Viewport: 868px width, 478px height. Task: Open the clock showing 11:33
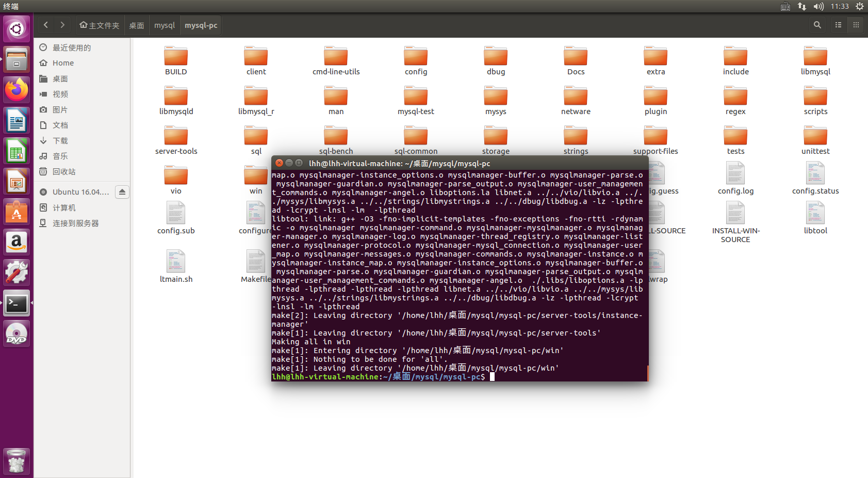point(840,6)
